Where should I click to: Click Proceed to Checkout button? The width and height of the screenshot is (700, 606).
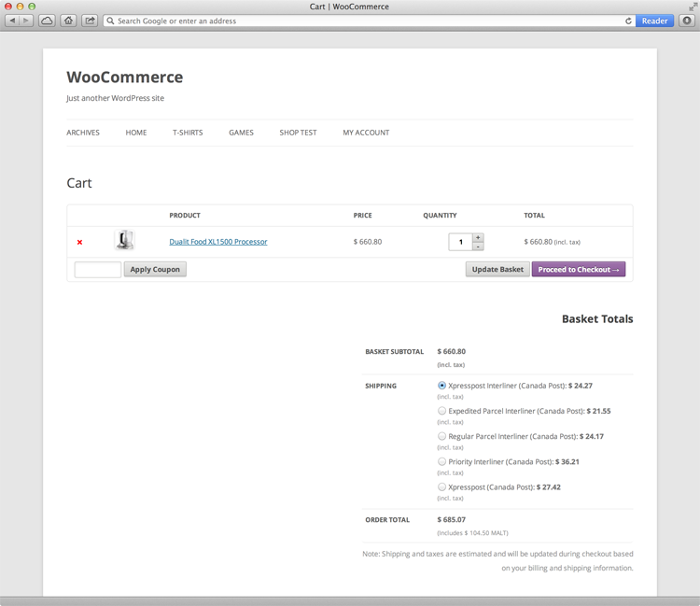click(579, 269)
